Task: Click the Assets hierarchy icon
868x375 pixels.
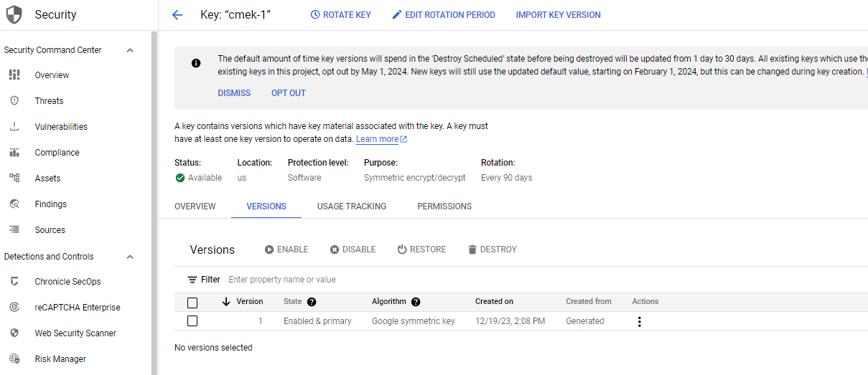Action: pyautogui.click(x=14, y=178)
